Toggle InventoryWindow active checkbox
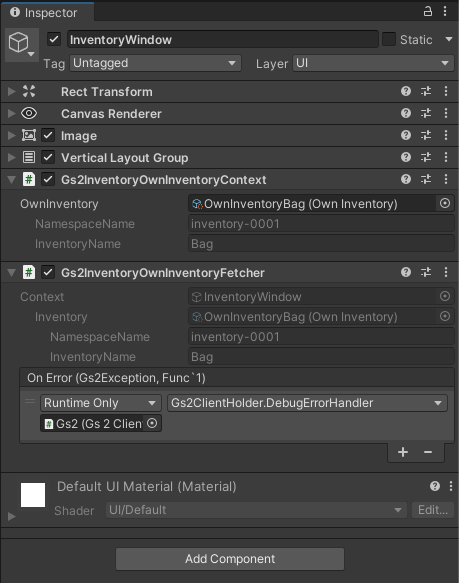This screenshot has width=459, height=583. (54, 39)
